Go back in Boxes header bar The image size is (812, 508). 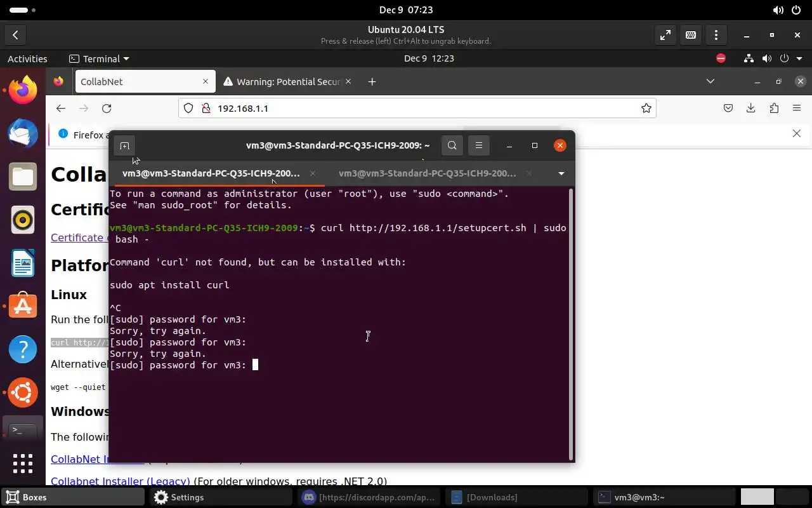coord(15,36)
